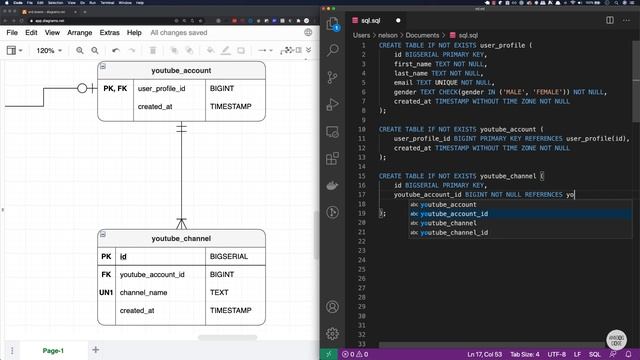Expand the hidden toolbar items chevron

tap(309, 50)
